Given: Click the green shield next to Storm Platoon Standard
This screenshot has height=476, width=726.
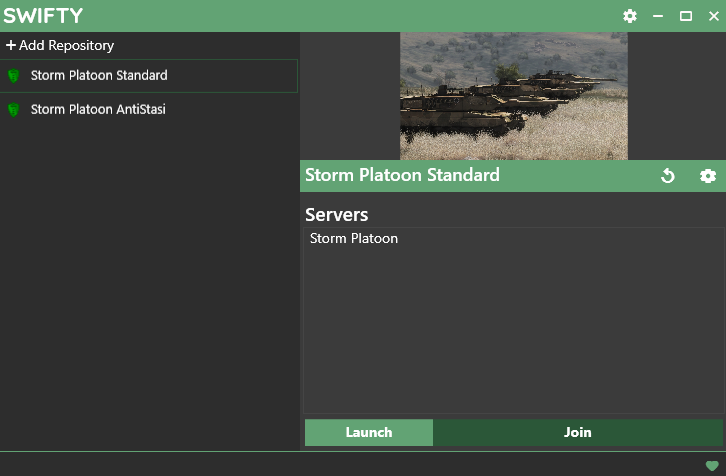Looking at the screenshot, I should tap(14, 76).
